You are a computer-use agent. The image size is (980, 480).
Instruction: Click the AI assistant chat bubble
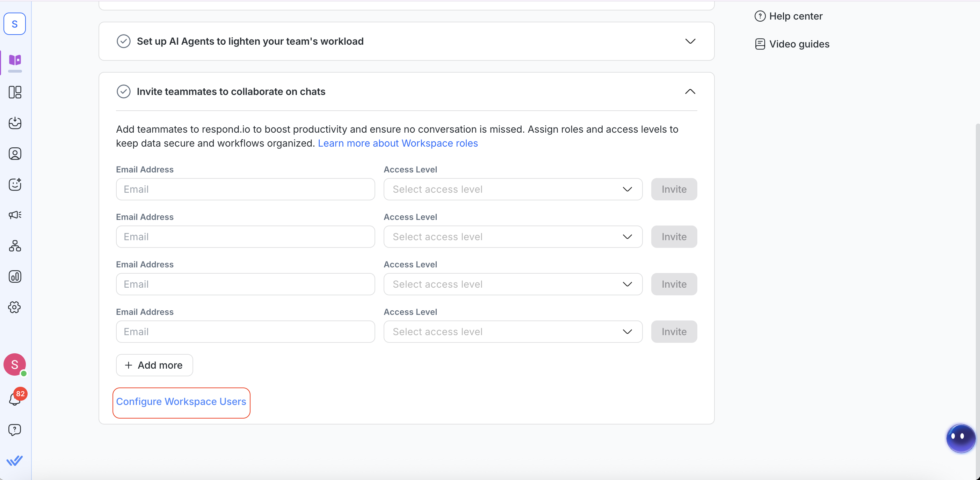pos(960,438)
